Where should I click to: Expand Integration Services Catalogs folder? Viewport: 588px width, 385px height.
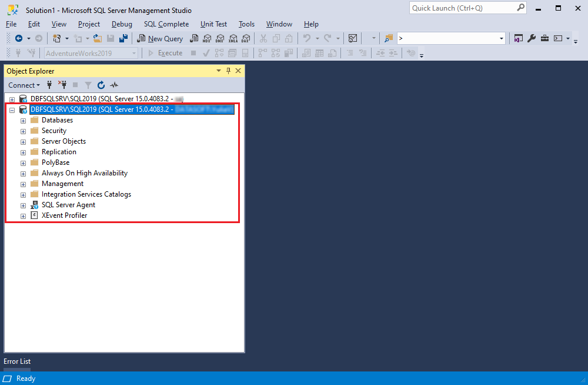[23, 195]
